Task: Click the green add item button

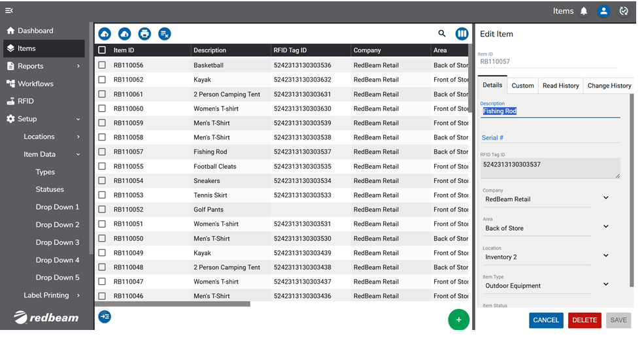Action: (x=459, y=320)
